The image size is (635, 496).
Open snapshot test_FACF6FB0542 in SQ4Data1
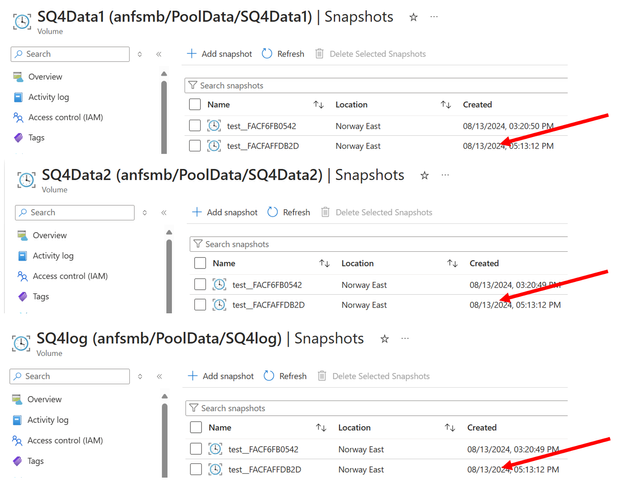tap(261, 126)
